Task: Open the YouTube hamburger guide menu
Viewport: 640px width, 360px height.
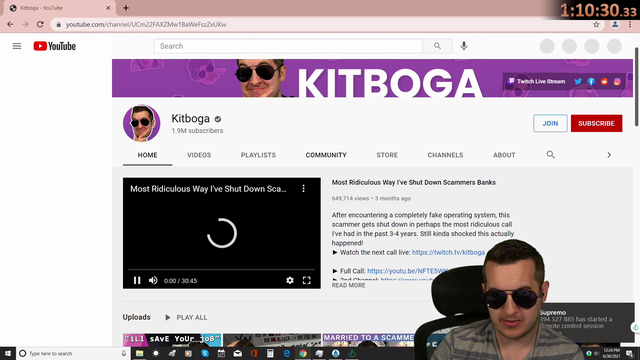Action: [17, 46]
